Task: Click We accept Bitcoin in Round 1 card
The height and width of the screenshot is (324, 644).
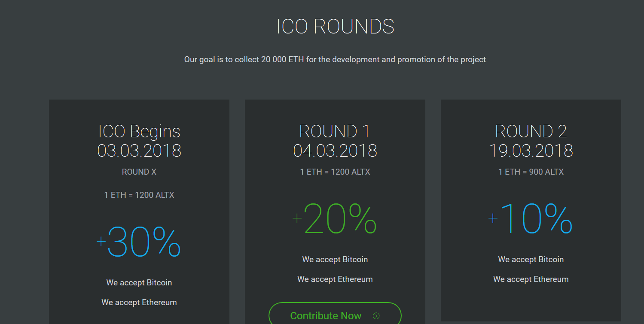Action: pos(335,260)
